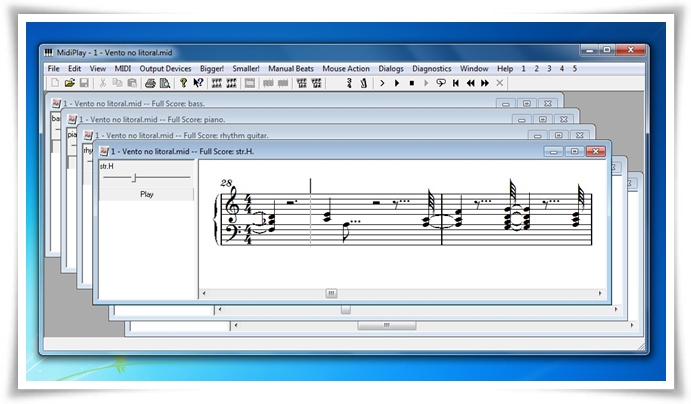Minimize the str.H score window

[554, 152]
